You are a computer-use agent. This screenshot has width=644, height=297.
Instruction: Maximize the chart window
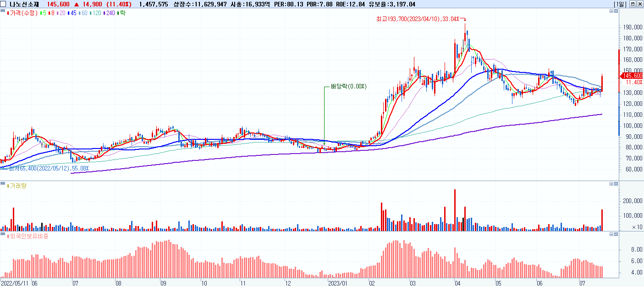633,4
